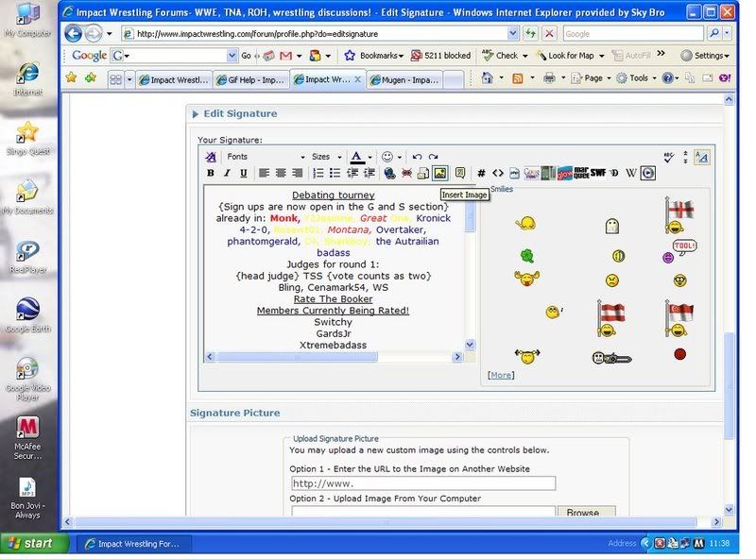The height and width of the screenshot is (559, 756).
Task: Click the SWF flash embed icon
Action: [598, 173]
